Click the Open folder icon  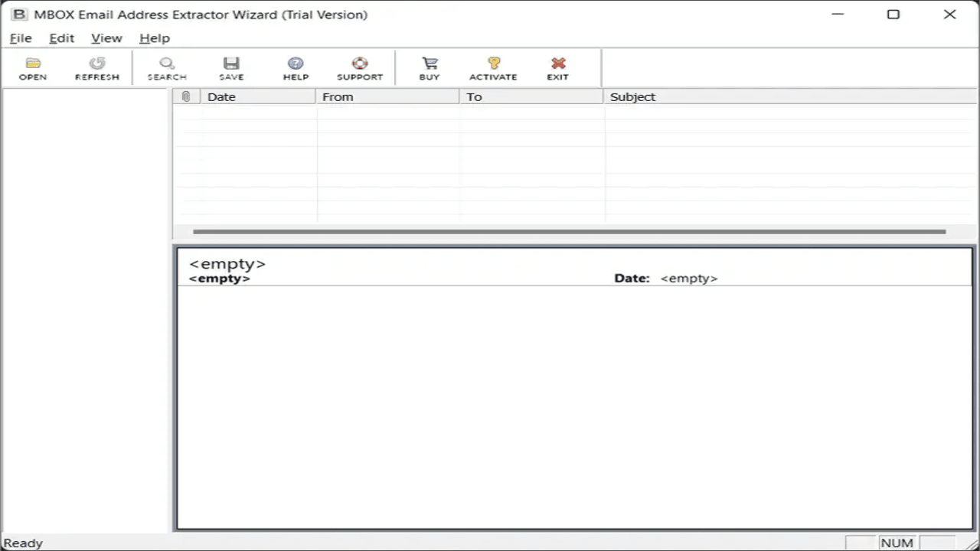33,64
